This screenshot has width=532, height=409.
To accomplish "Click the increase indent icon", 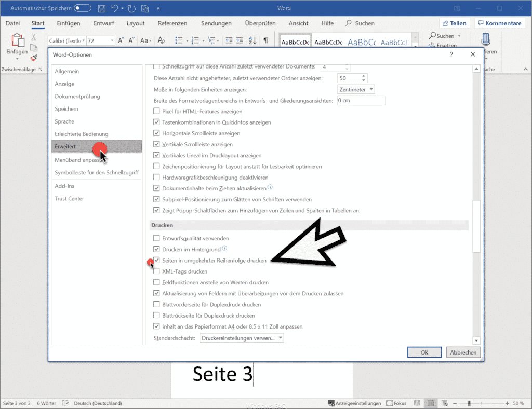I will [240, 40].
